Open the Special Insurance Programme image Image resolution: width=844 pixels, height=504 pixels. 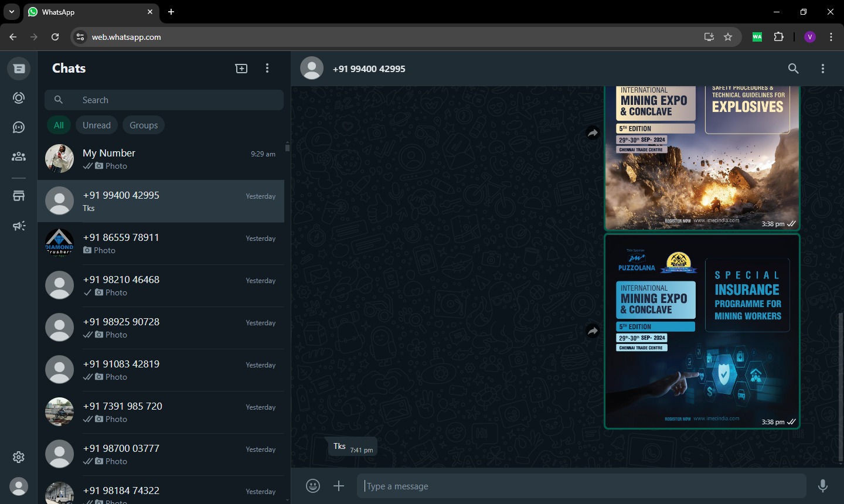coord(702,332)
